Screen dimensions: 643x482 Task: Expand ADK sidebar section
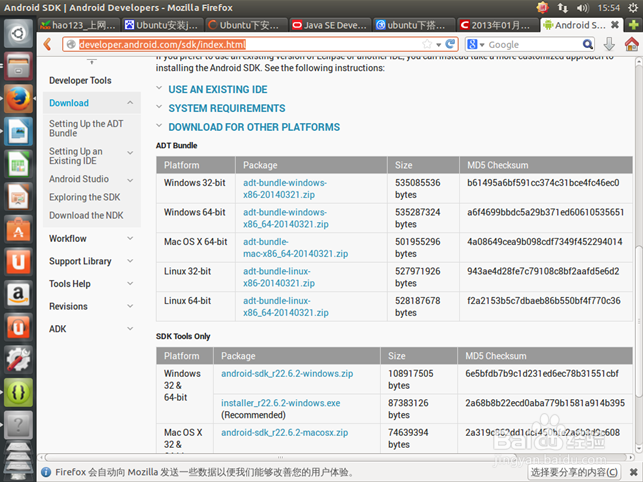[130, 329]
